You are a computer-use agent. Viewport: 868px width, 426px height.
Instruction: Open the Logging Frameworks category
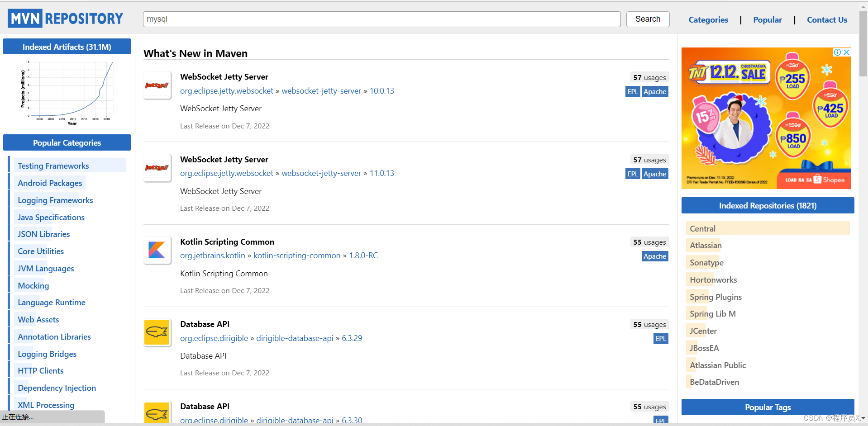(x=55, y=200)
